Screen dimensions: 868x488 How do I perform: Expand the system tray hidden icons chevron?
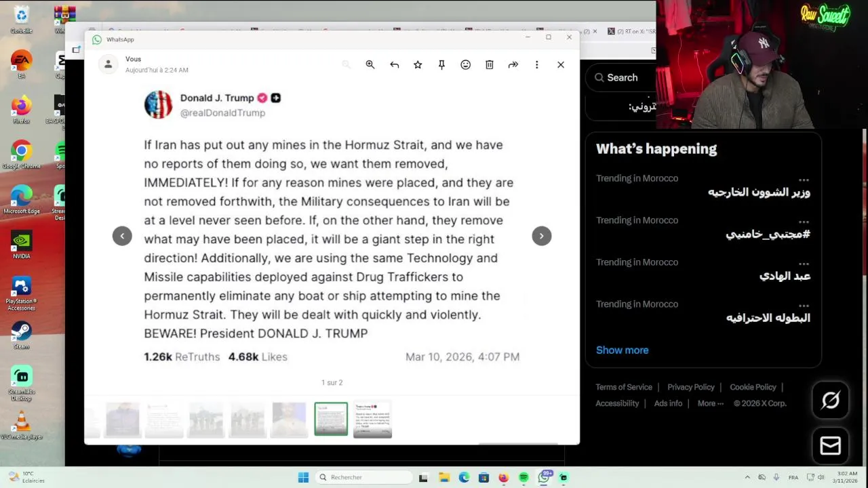pyautogui.click(x=747, y=477)
